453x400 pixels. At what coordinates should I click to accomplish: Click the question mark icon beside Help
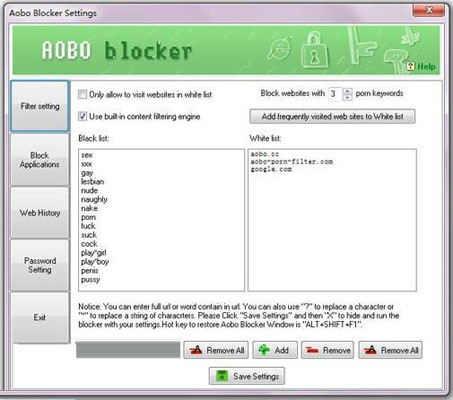pyautogui.click(x=410, y=66)
